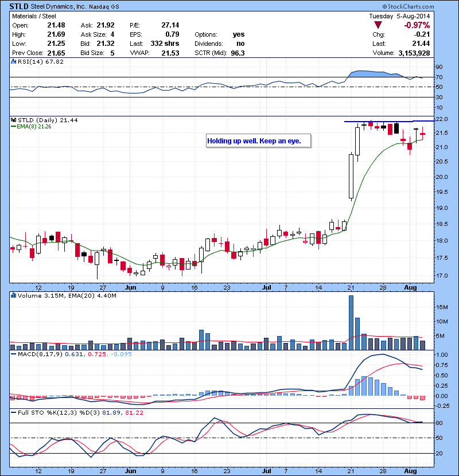
Task: Click the High value 21.69
Action: coord(56,34)
